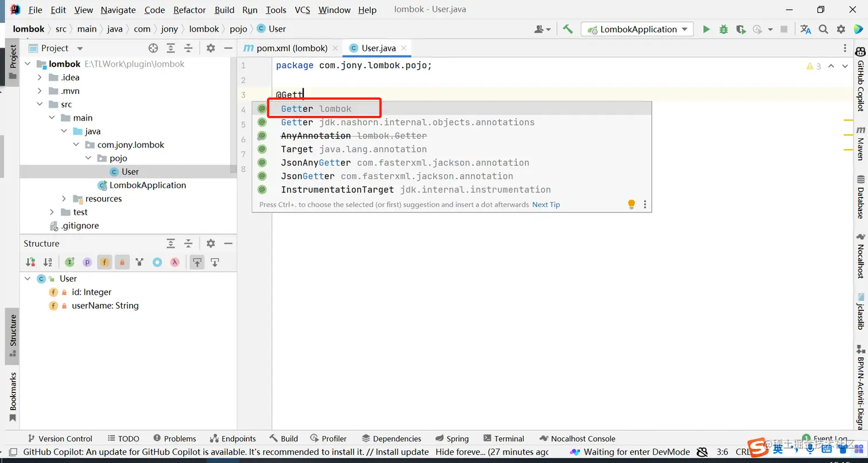
Task: Select the userName: String field in Structure
Action: [105, 306]
